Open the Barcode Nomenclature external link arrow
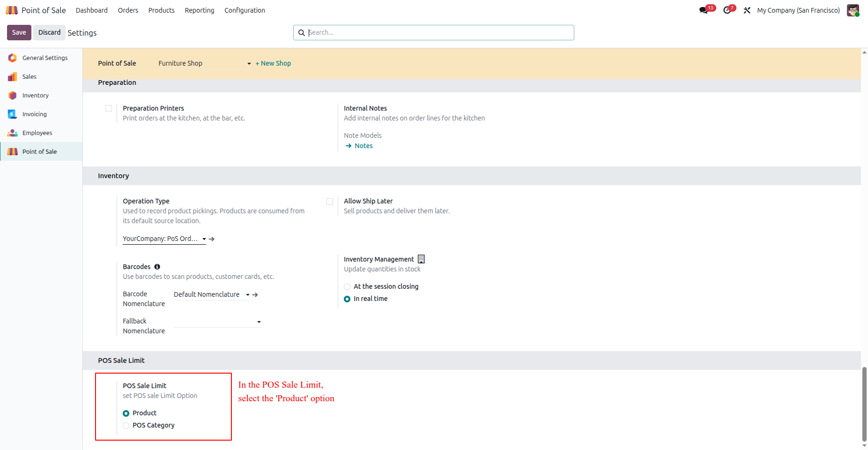The image size is (868, 450). 255,295
